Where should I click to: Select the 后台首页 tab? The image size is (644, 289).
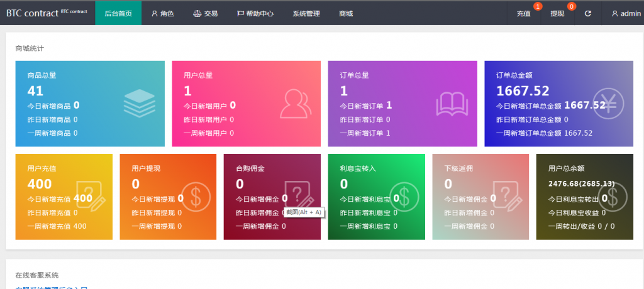coord(118,13)
